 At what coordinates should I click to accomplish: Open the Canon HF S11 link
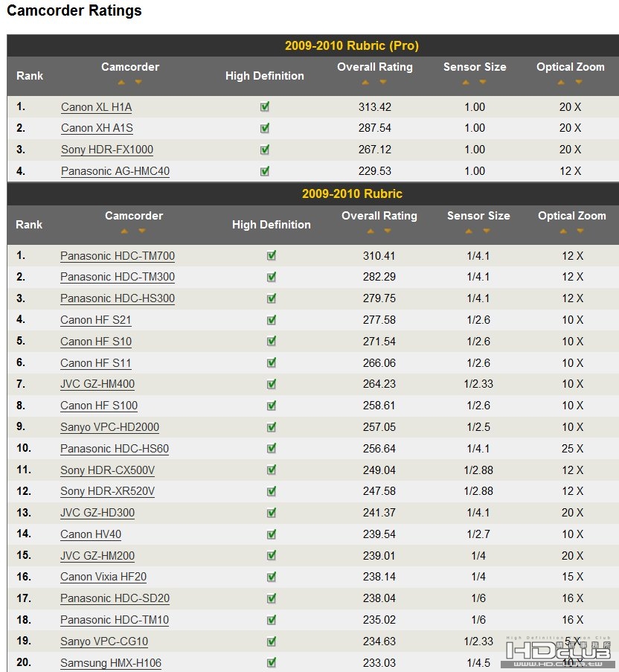[x=95, y=363]
